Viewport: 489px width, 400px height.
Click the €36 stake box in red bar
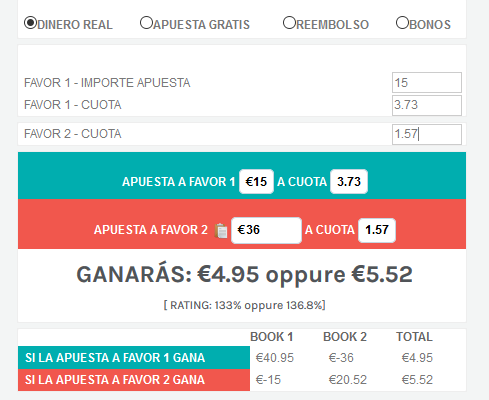tap(266, 230)
